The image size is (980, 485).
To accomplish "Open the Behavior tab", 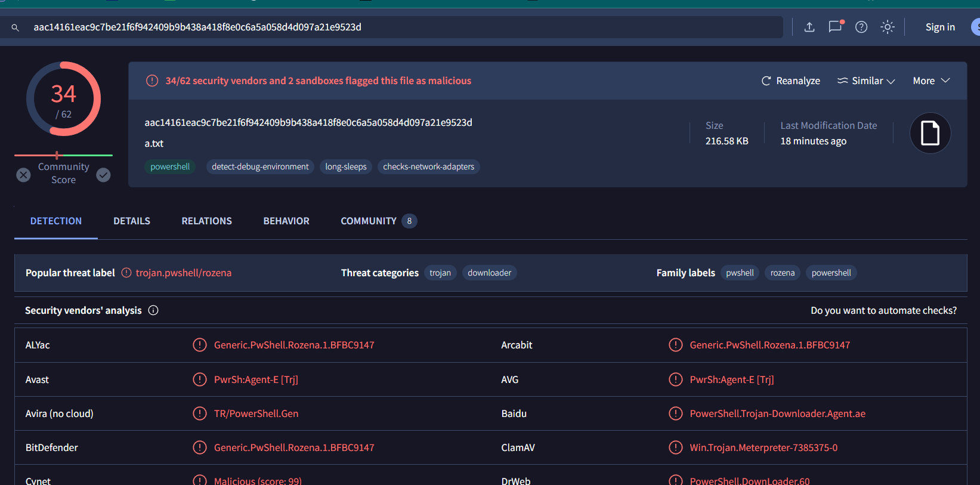I will tap(286, 221).
